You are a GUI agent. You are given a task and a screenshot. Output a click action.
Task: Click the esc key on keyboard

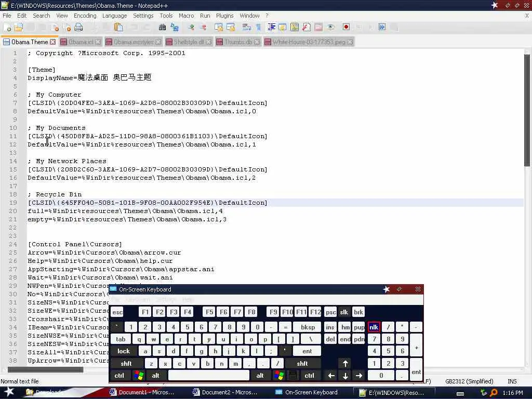(117, 312)
